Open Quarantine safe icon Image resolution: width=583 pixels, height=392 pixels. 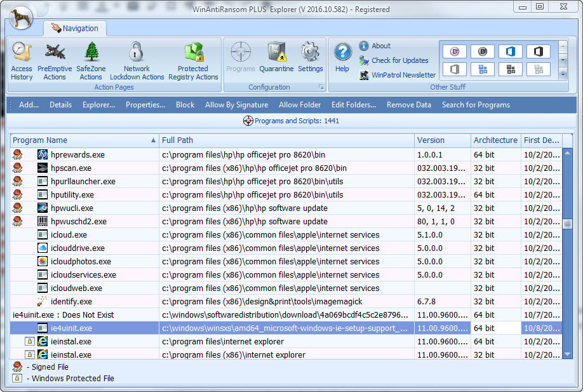[x=277, y=51]
